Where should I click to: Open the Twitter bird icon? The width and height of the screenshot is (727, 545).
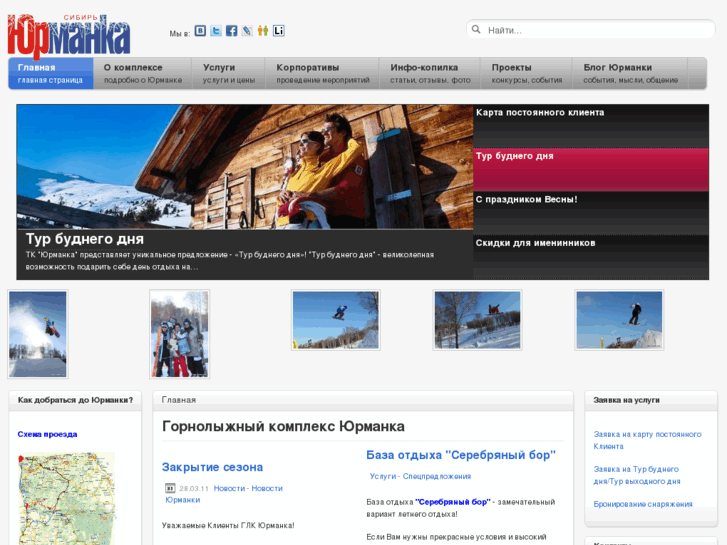pyautogui.click(x=216, y=31)
